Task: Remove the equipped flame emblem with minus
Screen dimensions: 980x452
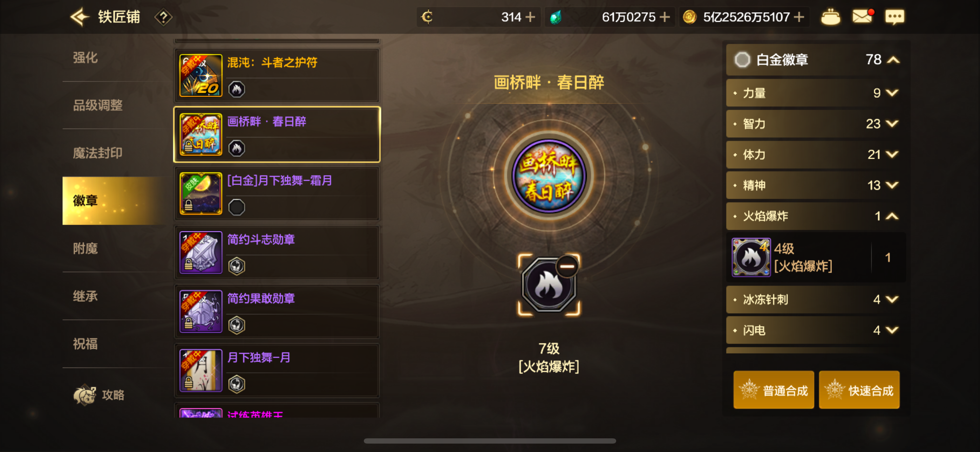Action: point(567,266)
